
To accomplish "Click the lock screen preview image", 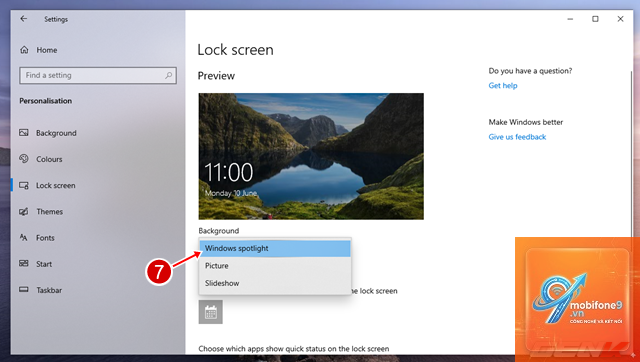I will (311, 156).
